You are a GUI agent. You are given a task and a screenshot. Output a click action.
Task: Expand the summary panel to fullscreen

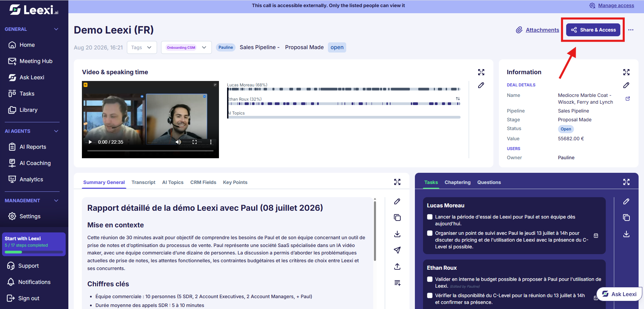(x=397, y=182)
